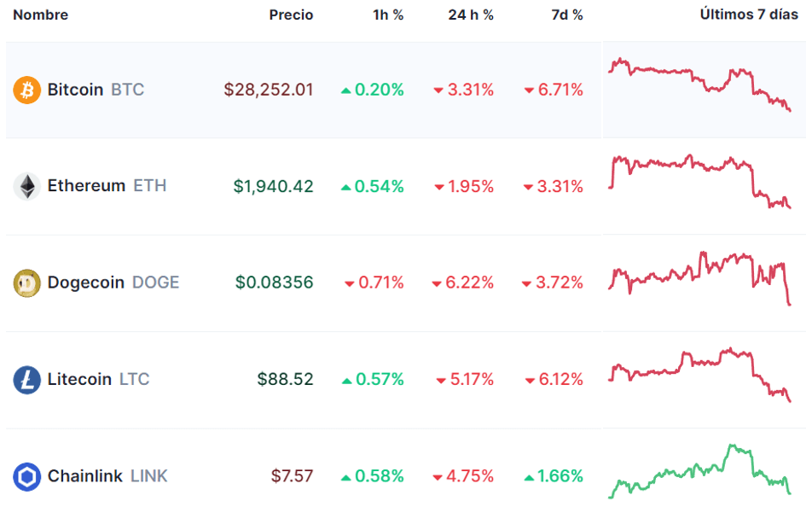Click red down arrow beside Dogecoin 0.71%

tap(349, 283)
